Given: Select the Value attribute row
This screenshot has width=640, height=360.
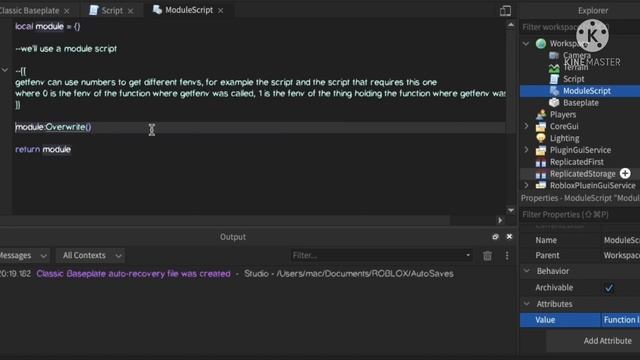Looking at the screenshot, I should point(580,320).
